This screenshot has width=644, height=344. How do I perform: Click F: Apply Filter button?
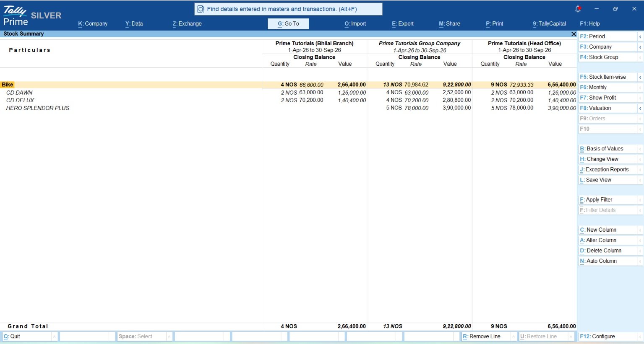tap(607, 200)
